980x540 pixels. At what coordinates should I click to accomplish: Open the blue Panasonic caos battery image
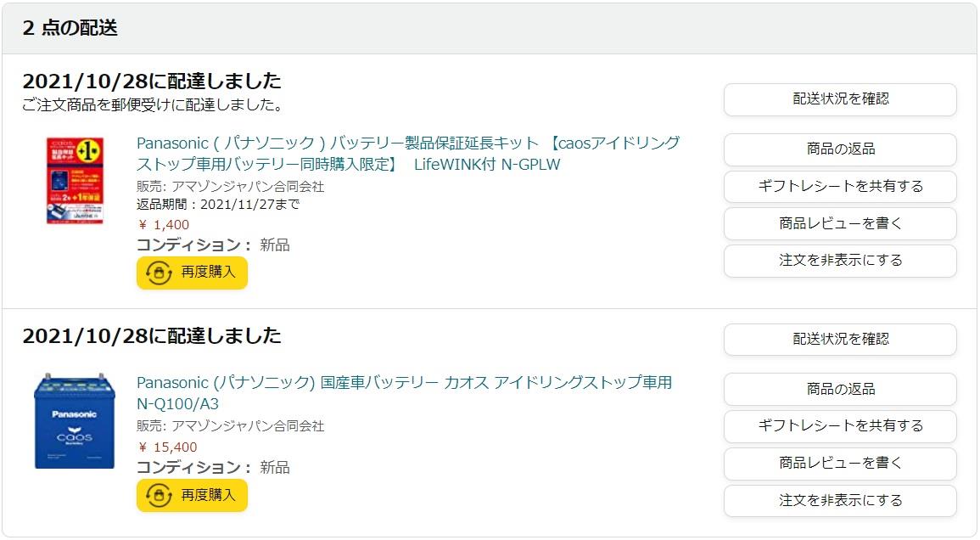click(x=75, y=420)
